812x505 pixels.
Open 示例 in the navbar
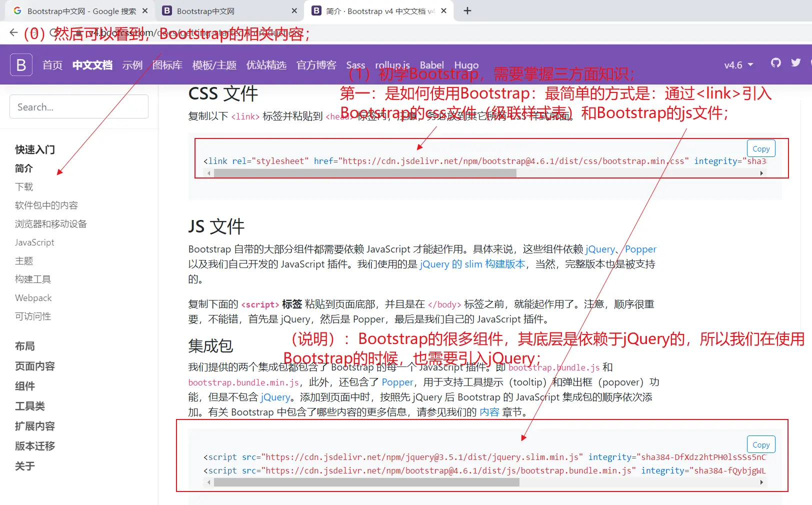(132, 65)
